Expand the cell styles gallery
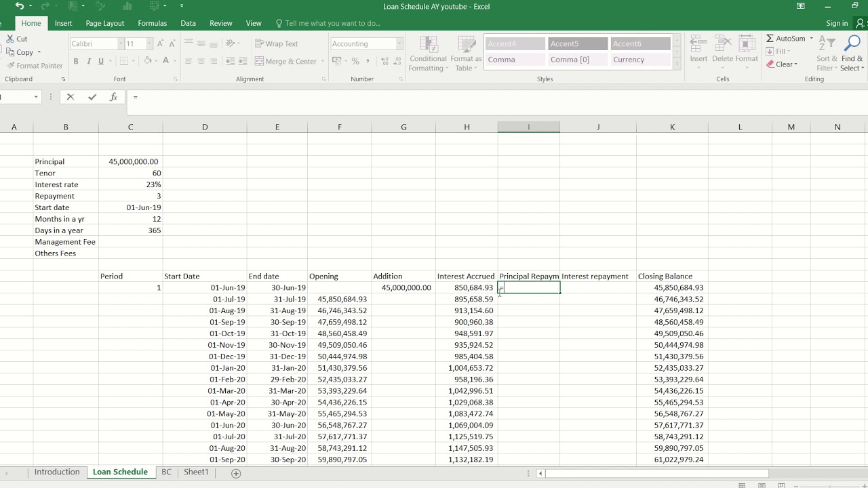 point(677,64)
